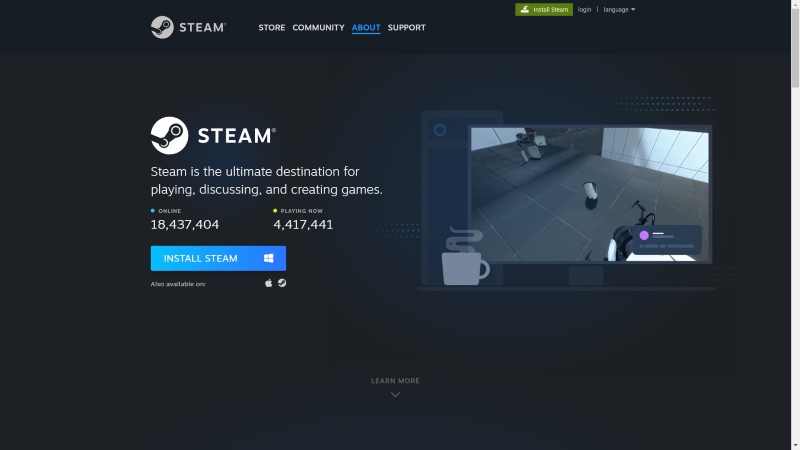Click the 'Also available on:' text
Screen dimensions: 800x450
[x=178, y=284]
